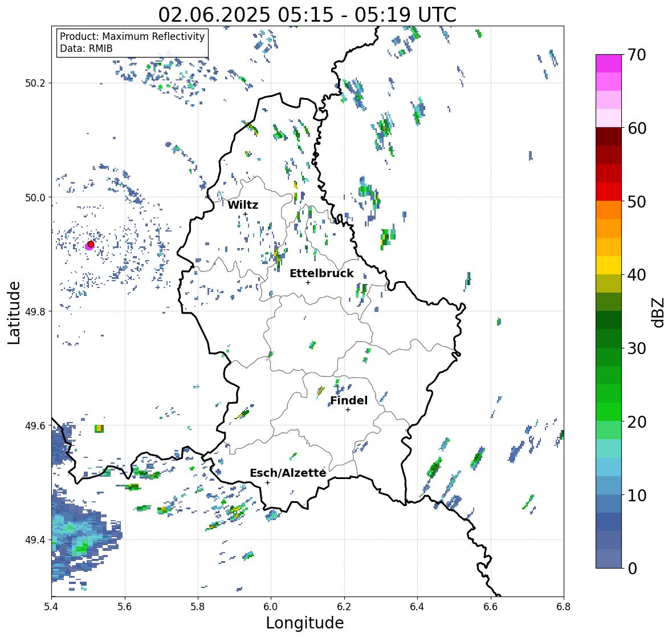This screenshot has width=672, height=637.
Task: Click the Findel station label
Action: click(x=349, y=400)
